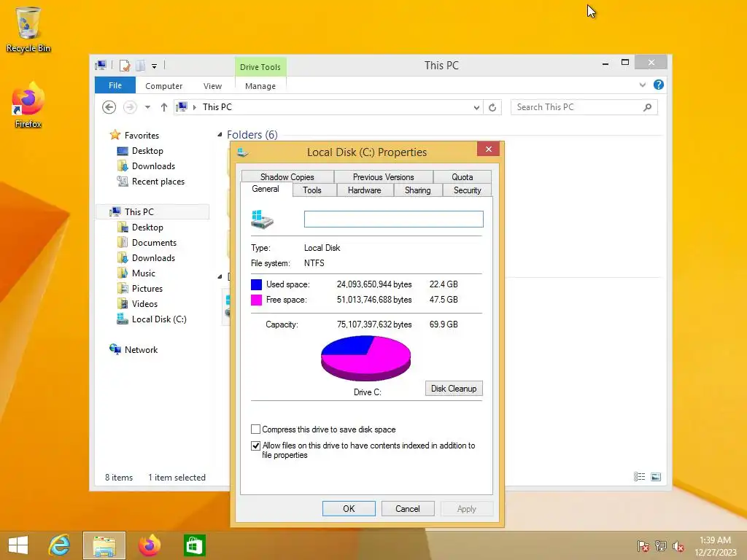Click the drive label text field
This screenshot has height=560, width=747.
(x=393, y=219)
